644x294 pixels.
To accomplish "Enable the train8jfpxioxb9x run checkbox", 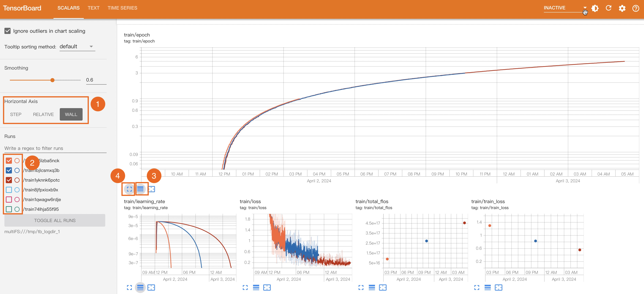I will [9, 190].
